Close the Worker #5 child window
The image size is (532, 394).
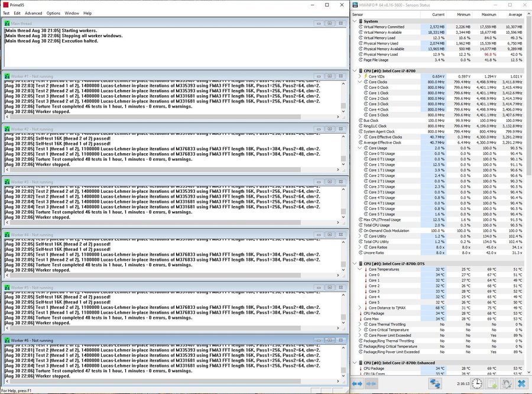tap(340, 288)
